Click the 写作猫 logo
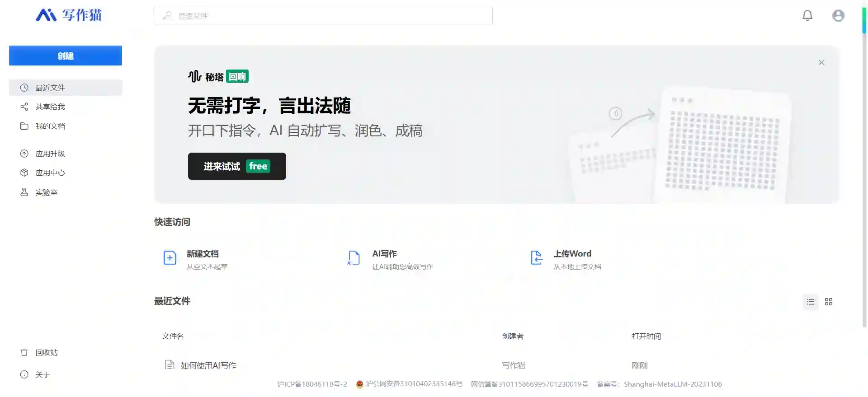Screen dimensions: 868x397 point(69,15)
